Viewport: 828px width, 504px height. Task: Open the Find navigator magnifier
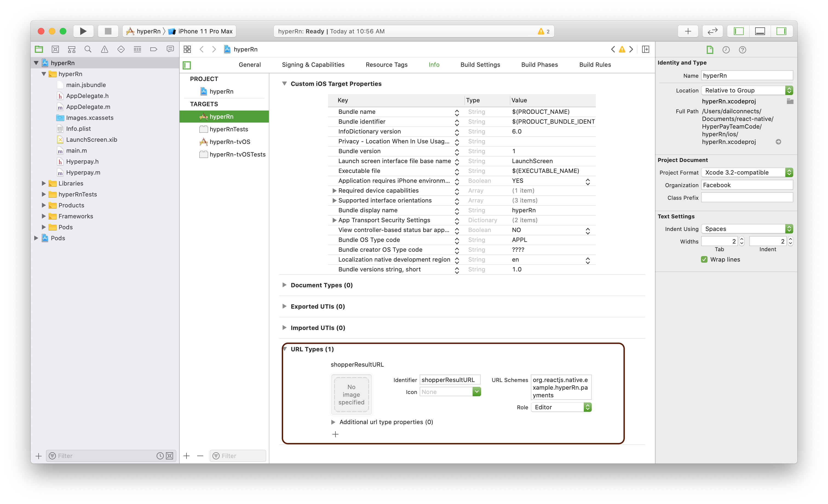[88, 49]
